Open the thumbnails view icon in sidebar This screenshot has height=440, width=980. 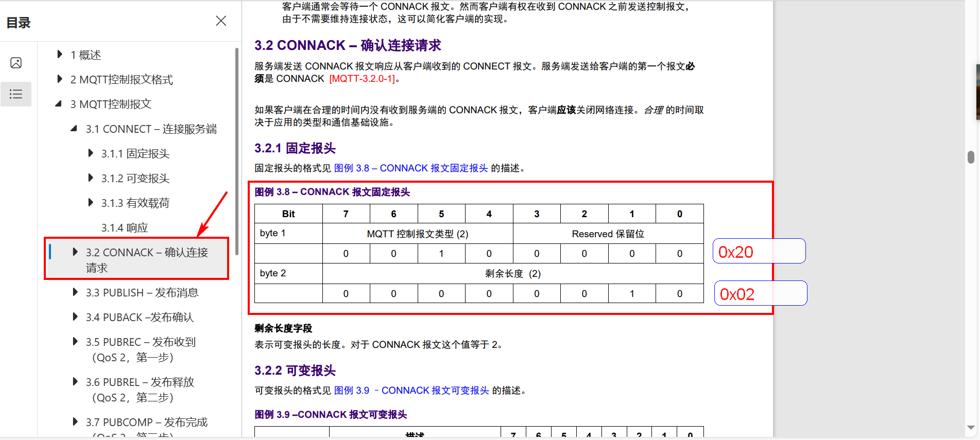pos(16,63)
